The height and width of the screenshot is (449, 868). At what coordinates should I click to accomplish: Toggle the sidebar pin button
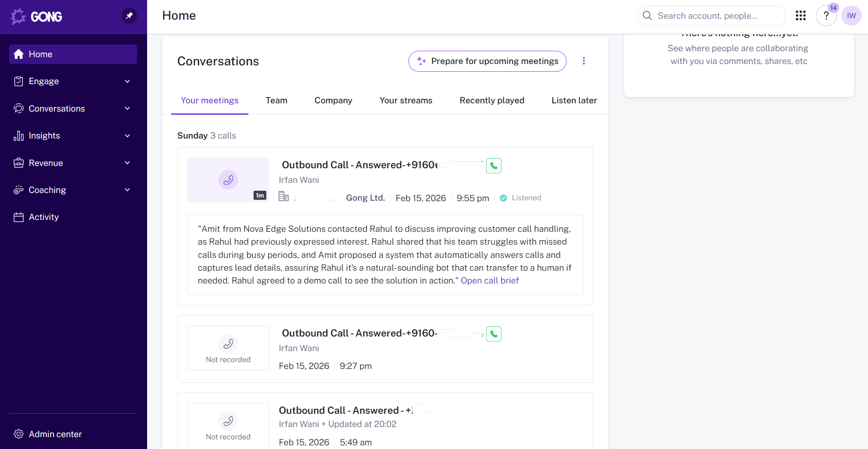point(129,16)
